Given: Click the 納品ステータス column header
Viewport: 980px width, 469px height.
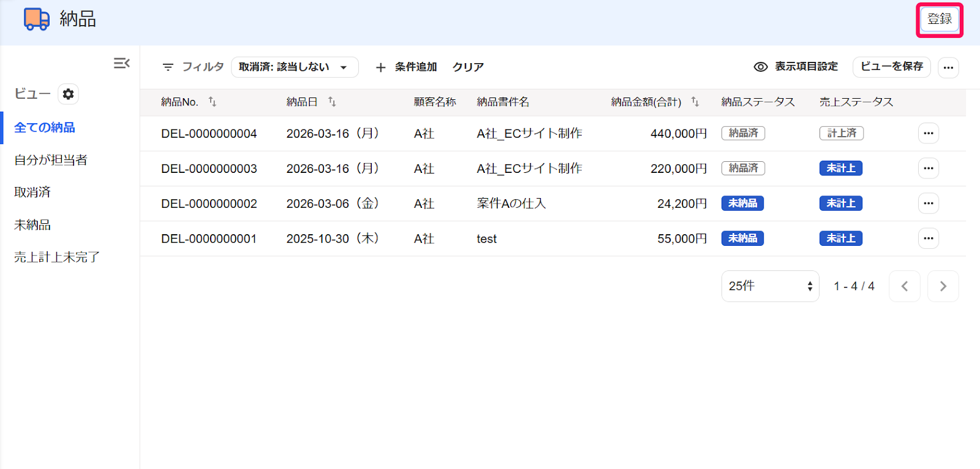Looking at the screenshot, I should [x=758, y=102].
